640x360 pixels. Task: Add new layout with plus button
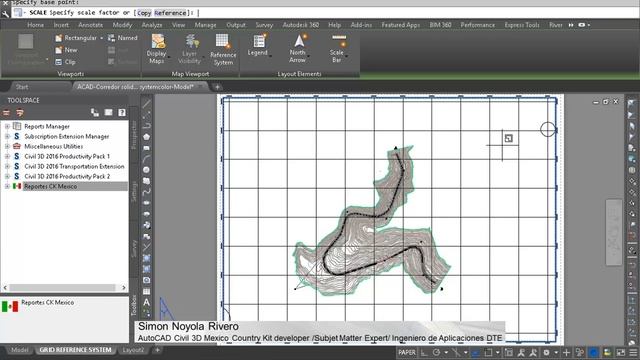[x=157, y=350]
